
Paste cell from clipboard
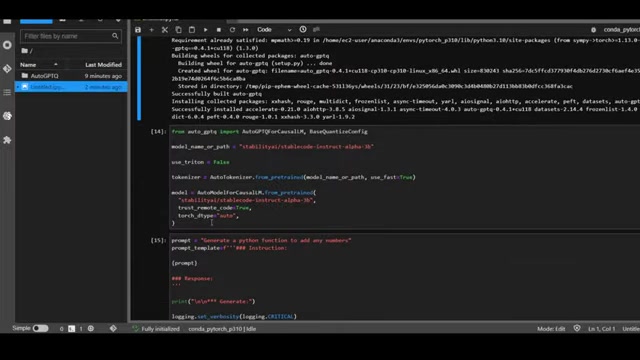tap(192, 30)
